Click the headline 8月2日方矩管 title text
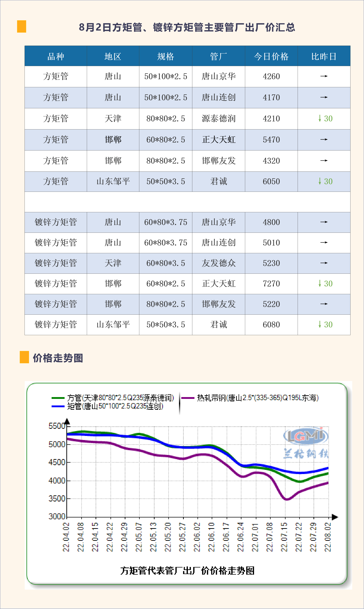 click(187, 27)
